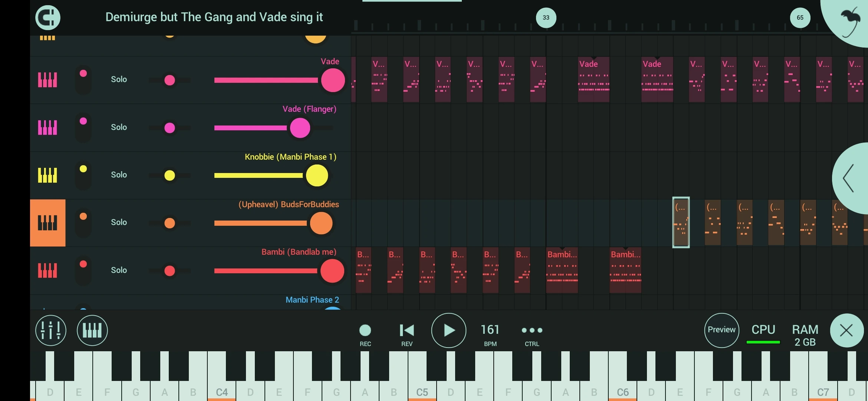Solo the Knobbie (Manbi Phase 1) track
This screenshot has width=868, height=401.
tap(119, 175)
